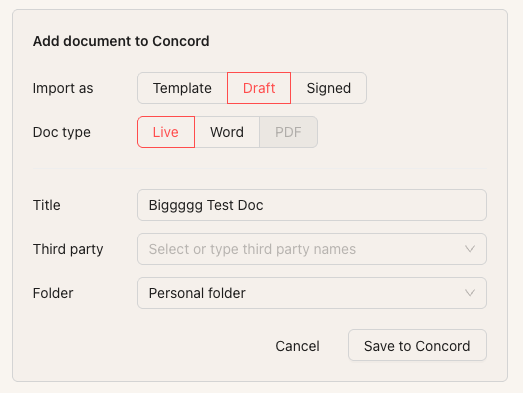Screen dimensions: 523x393
Task: Switch doc type to Word
Action: [227, 132]
